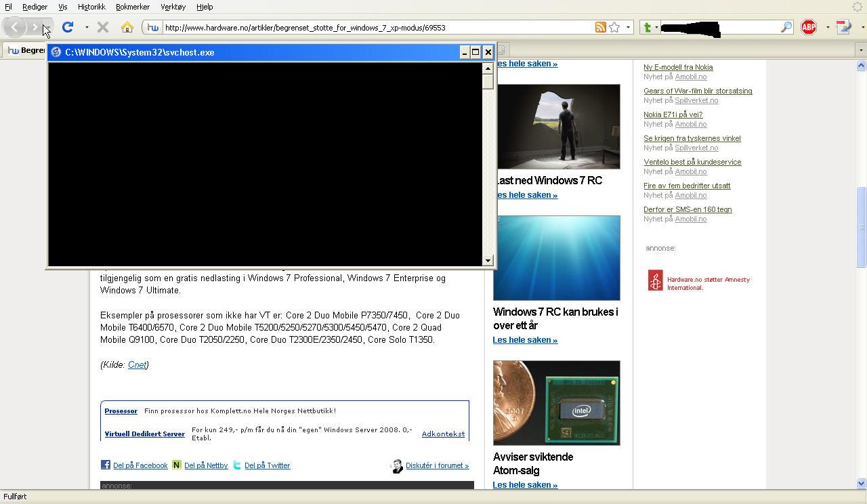
Task: Open the 'Ventelo best på kundeservice' link
Action: (x=692, y=162)
